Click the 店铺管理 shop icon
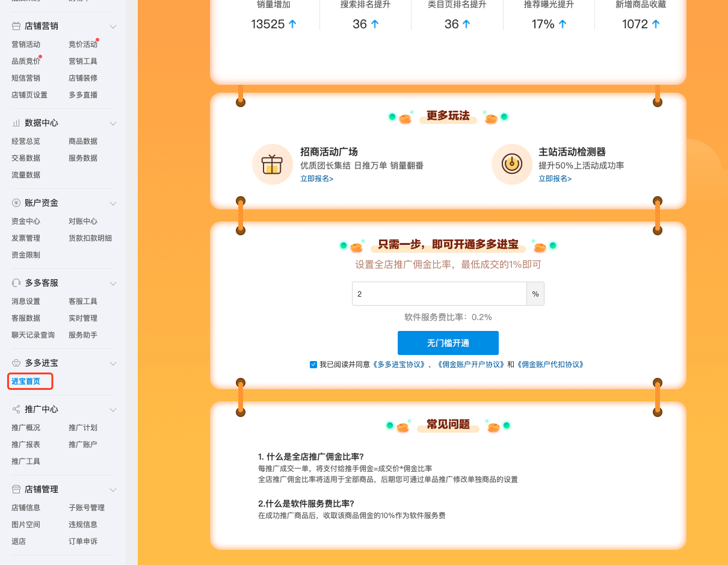 [x=16, y=489]
